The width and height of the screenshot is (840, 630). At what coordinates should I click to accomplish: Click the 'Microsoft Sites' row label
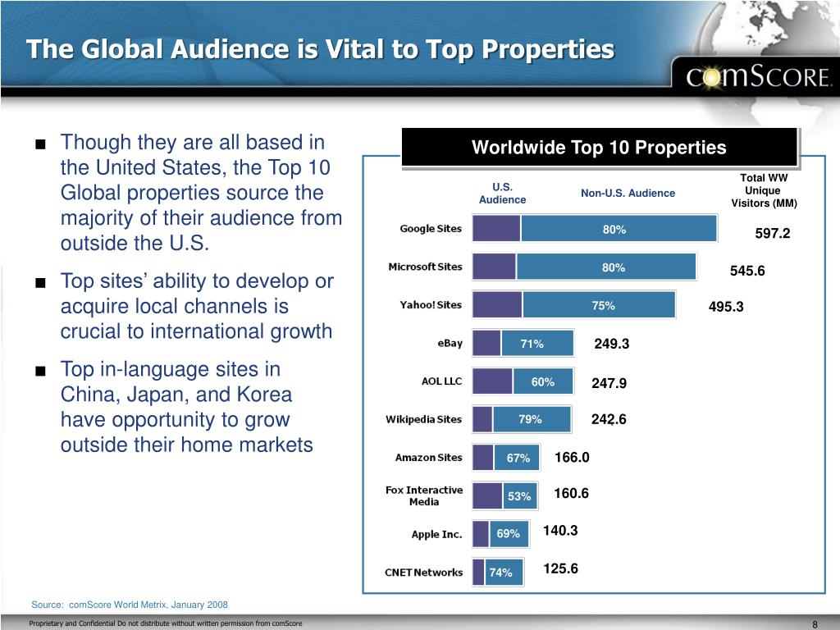pyautogui.click(x=426, y=267)
